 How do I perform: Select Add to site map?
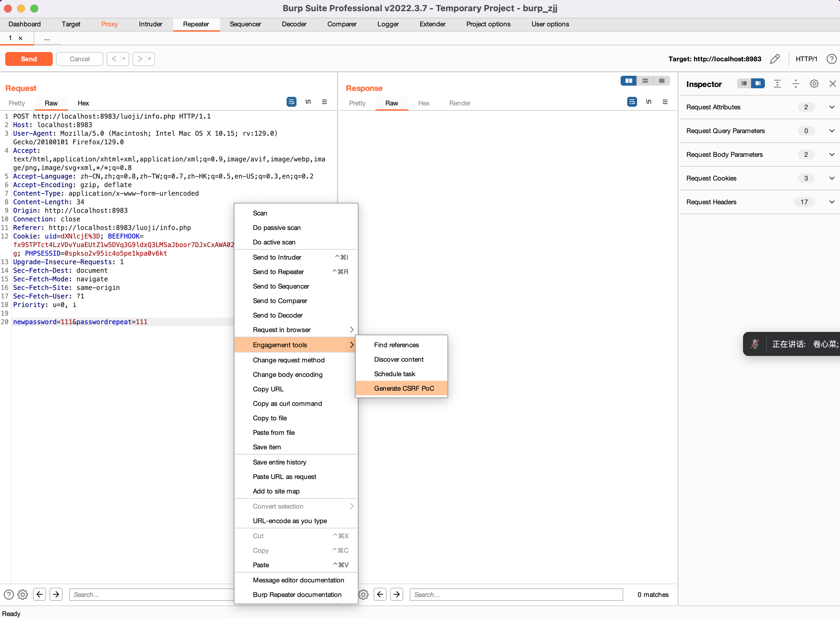point(296,491)
